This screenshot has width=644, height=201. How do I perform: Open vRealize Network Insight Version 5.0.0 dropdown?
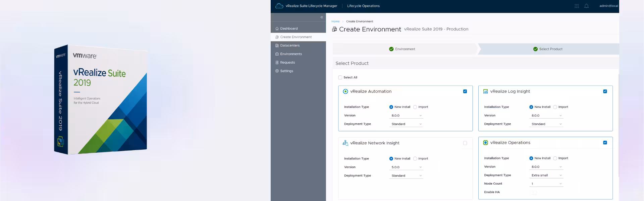coord(406,167)
